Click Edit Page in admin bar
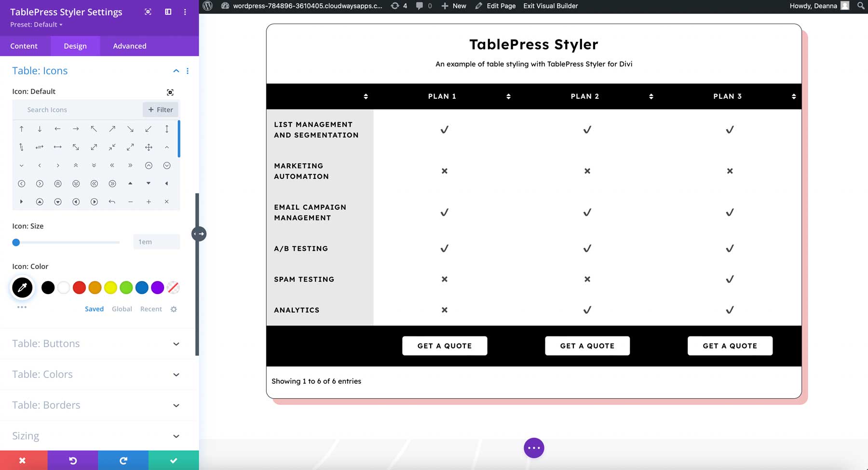The image size is (868, 470). point(495,6)
